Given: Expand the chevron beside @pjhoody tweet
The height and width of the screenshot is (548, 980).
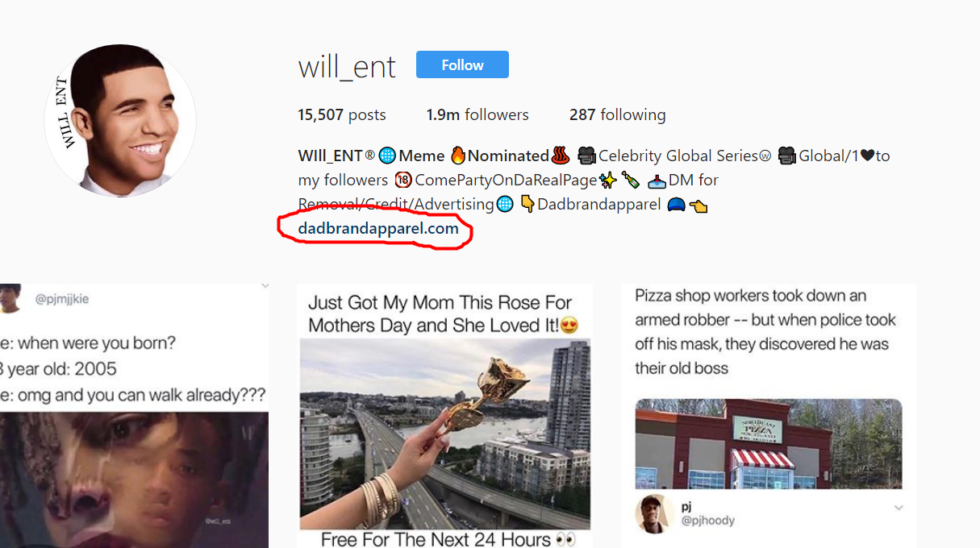Looking at the screenshot, I should click(899, 508).
